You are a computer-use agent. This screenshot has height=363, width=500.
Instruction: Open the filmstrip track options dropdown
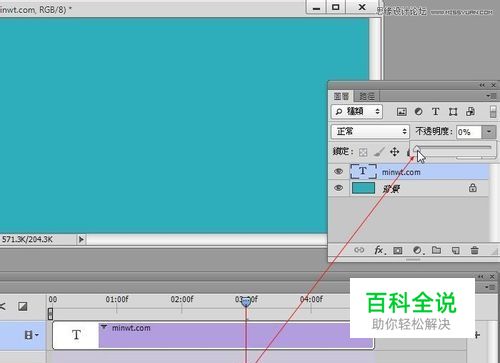pyautogui.click(x=31, y=335)
